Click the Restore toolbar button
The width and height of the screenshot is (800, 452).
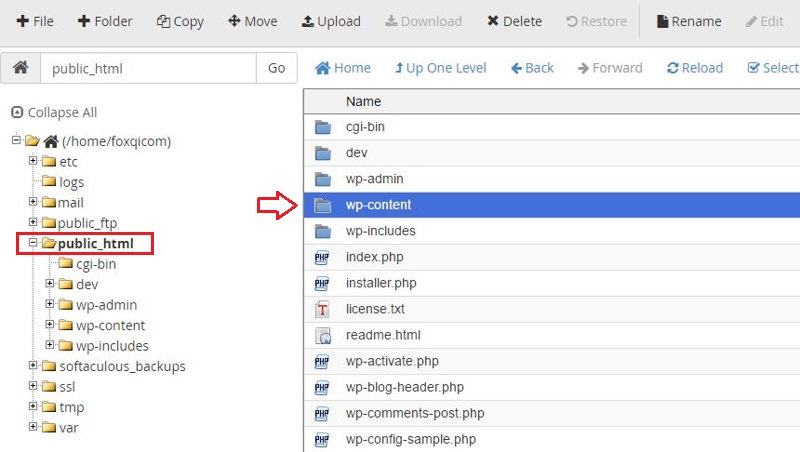596,21
